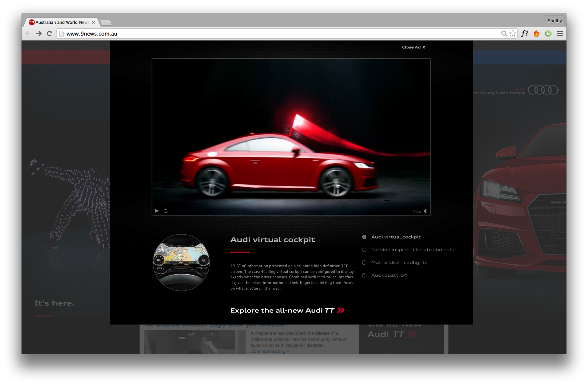Follow Explore the all-new Audi TT link

pyautogui.click(x=287, y=310)
